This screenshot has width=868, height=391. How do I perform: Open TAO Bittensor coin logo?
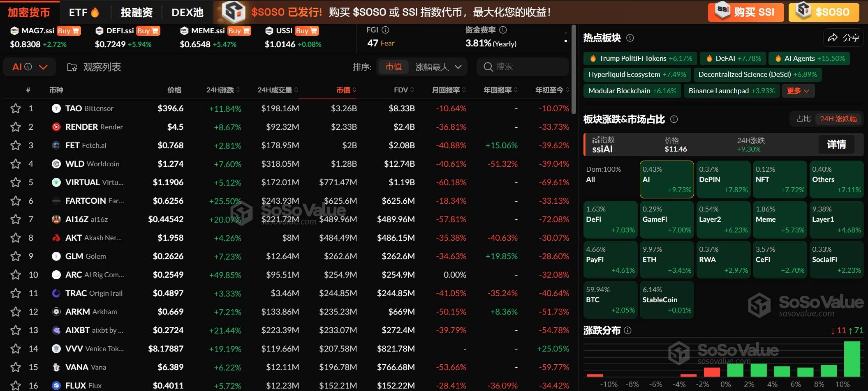[x=56, y=108]
